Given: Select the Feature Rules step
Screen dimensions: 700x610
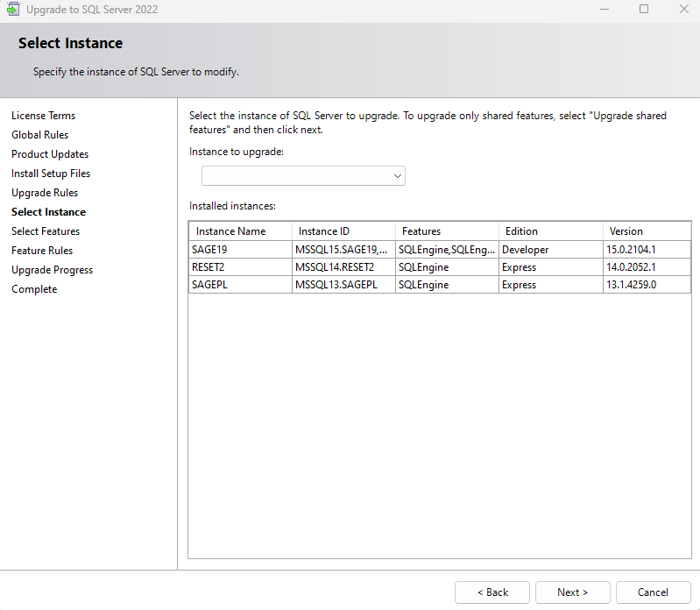Looking at the screenshot, I should [42, 251].
